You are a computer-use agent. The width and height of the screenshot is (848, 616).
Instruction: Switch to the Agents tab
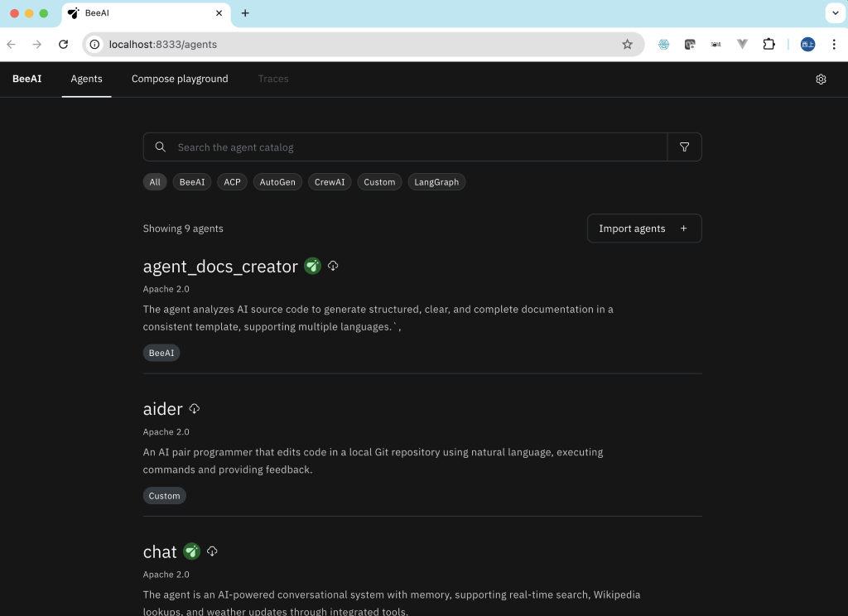[x=86, y=79]
